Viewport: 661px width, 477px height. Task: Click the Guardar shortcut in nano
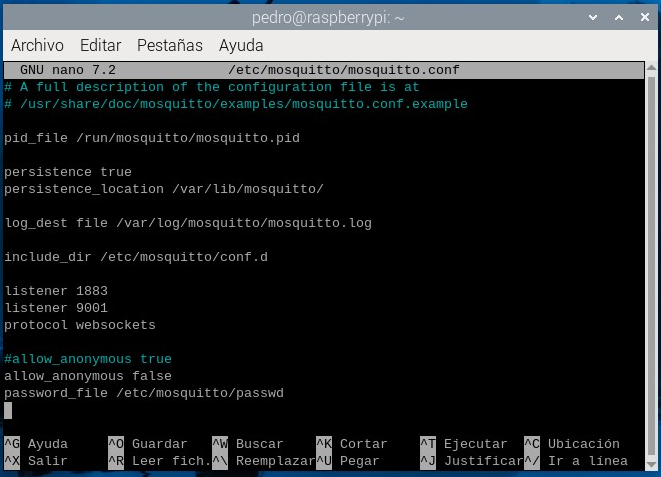point(159,444)
